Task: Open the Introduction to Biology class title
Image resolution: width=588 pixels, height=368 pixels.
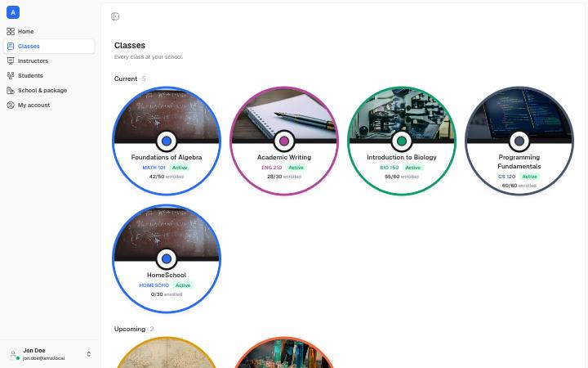Action: coord(402,157)
